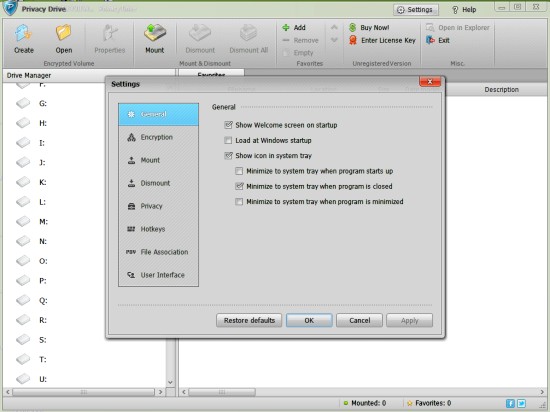Enable Load at Windows startup

[x=228, y=140]
